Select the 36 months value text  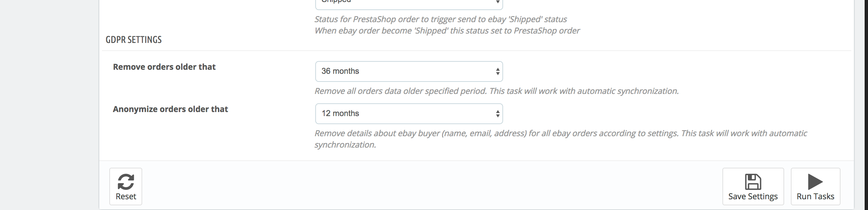click(340, 71)
